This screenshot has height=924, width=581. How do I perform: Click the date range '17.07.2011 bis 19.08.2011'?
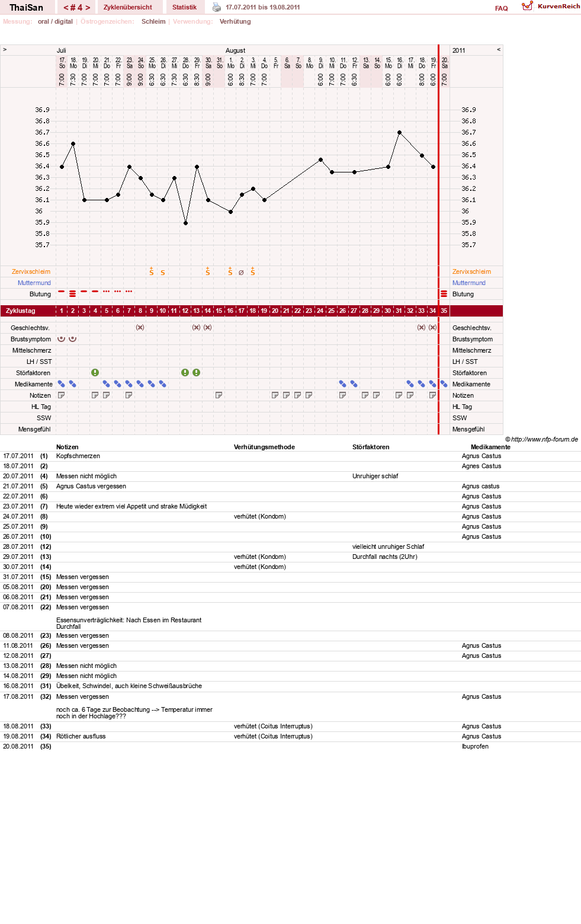point(262,7)
